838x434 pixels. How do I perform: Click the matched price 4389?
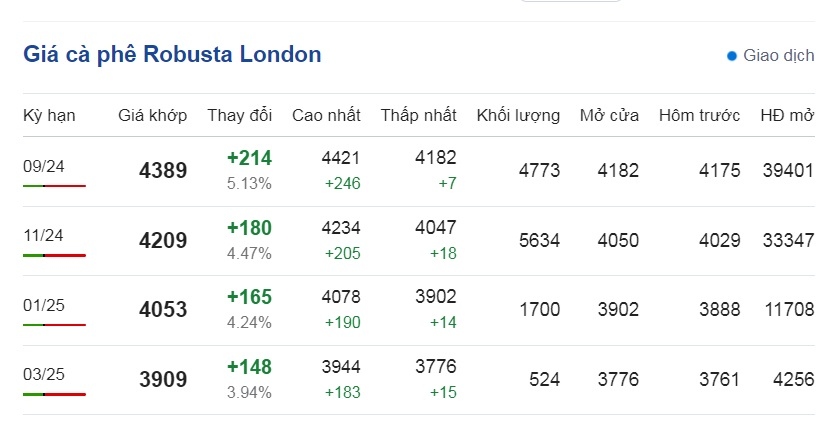pyautogui.click(x=163, y=171)
